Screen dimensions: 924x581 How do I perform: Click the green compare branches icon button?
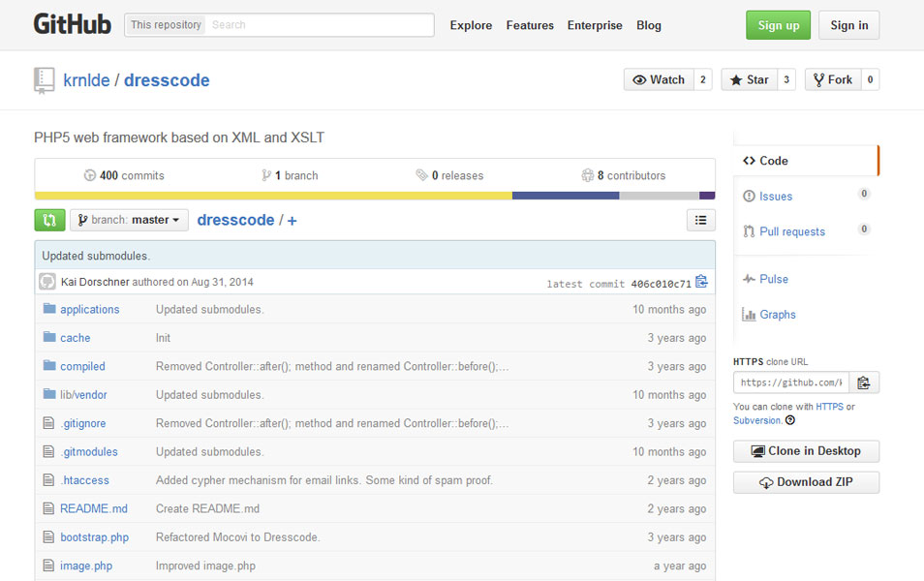[x=49, y=221]
